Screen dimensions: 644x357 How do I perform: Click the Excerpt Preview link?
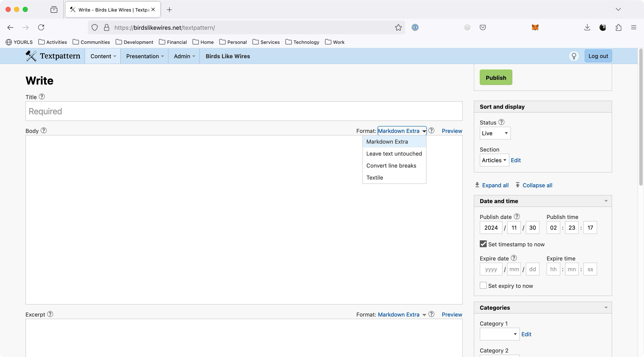452,314
